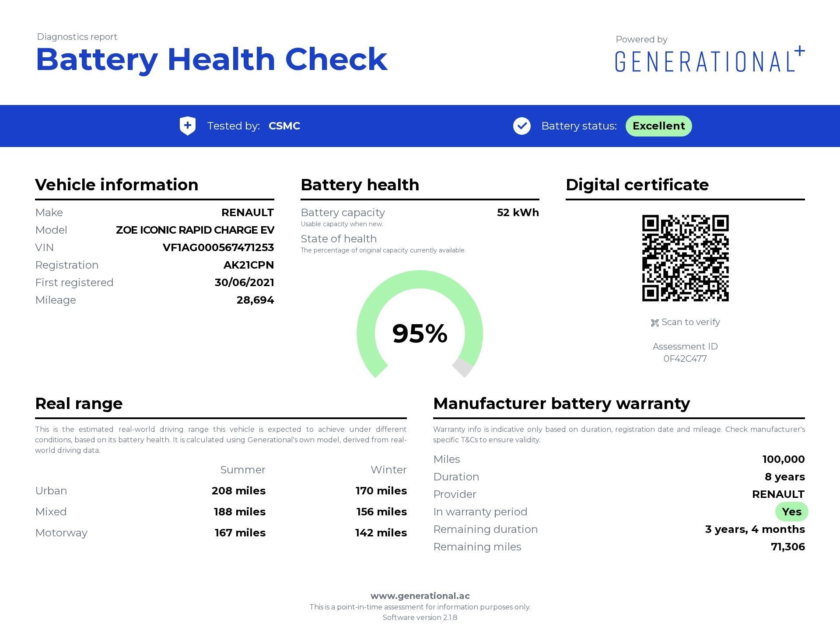Click the checkmark circle icon

coord(521,126)
